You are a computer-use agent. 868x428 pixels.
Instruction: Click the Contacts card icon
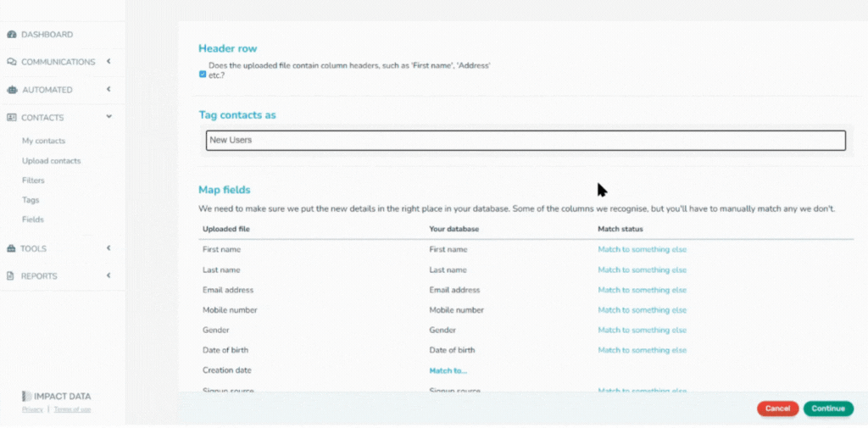click(12, 117)
